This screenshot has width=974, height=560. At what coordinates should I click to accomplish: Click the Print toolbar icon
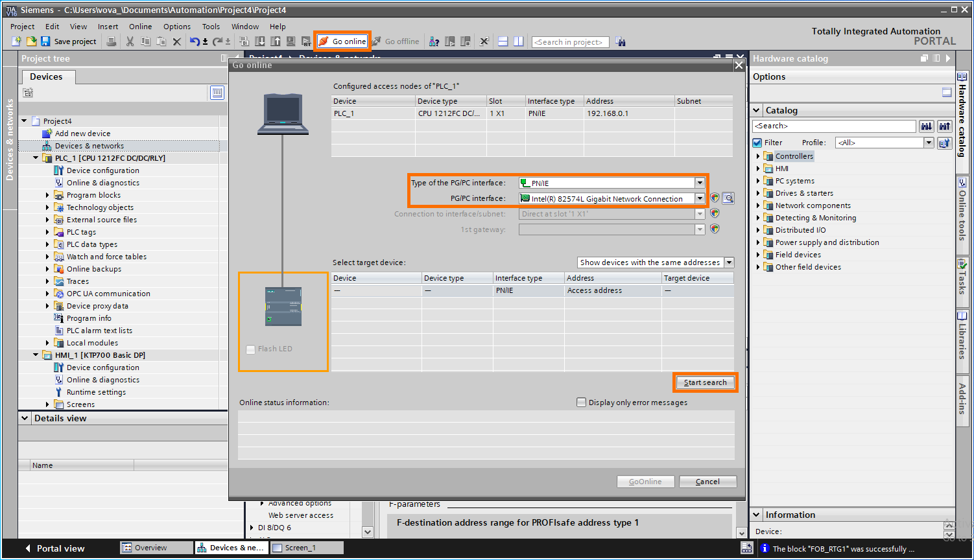click(x=112, y=41)
